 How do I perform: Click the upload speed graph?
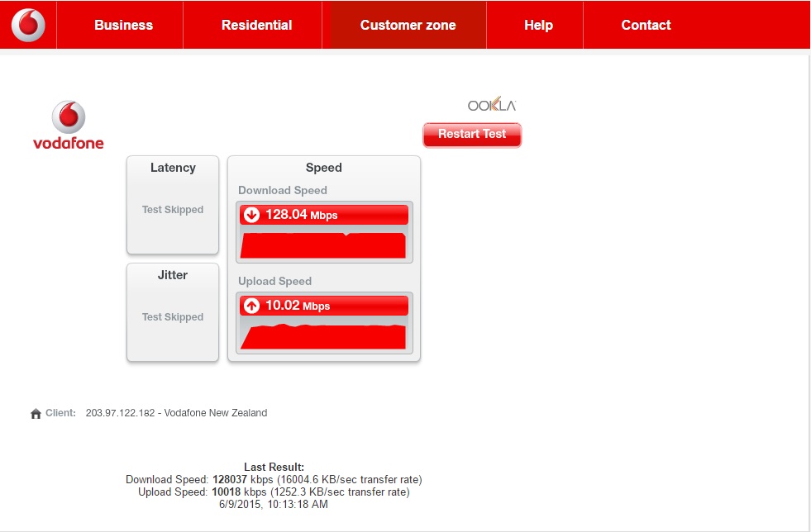click(323, 335)
